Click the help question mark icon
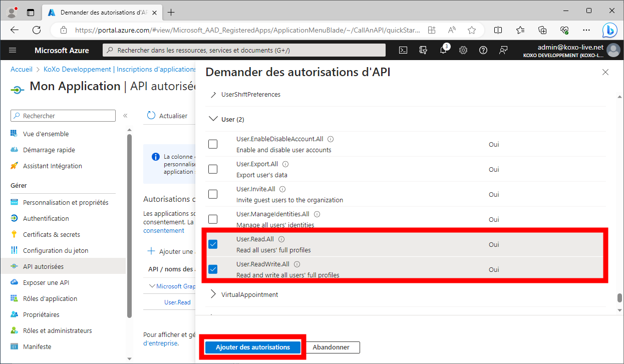This screenshot has height=364, width=624. tap(483, 50)
